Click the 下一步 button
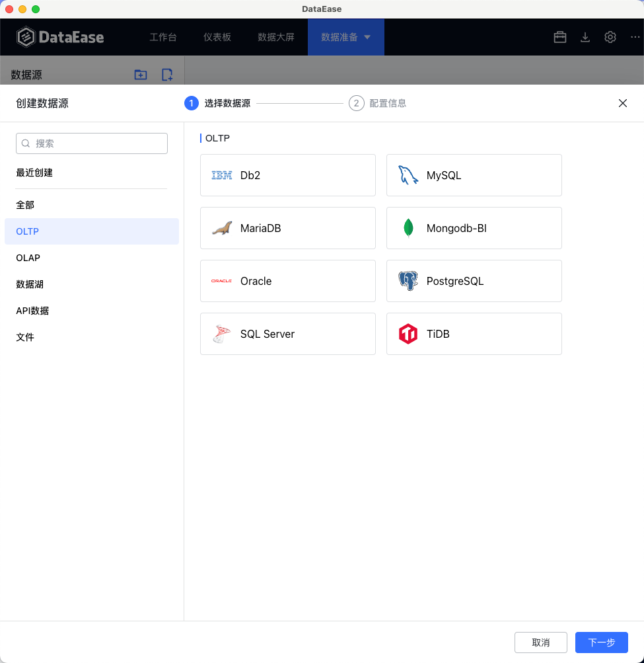This screenshot has width=644, height=663. (601, 643)
